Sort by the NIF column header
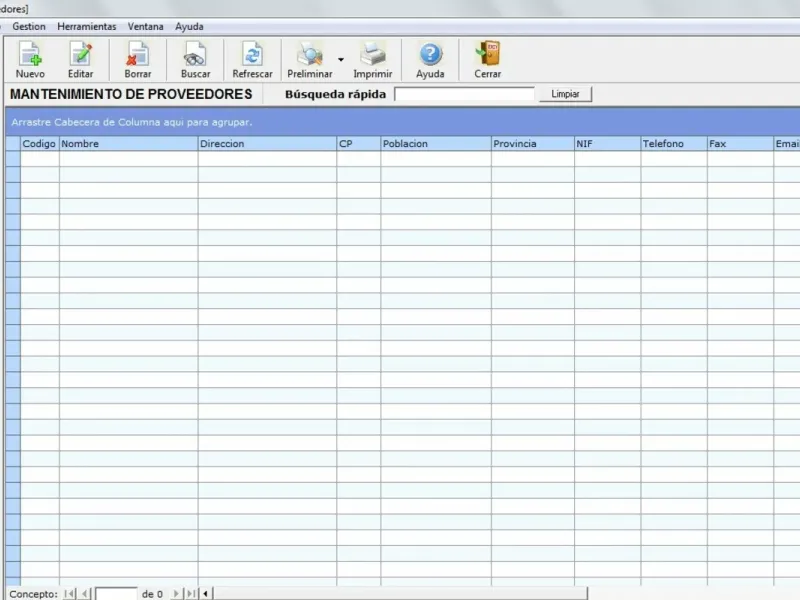 coord(608,143)
